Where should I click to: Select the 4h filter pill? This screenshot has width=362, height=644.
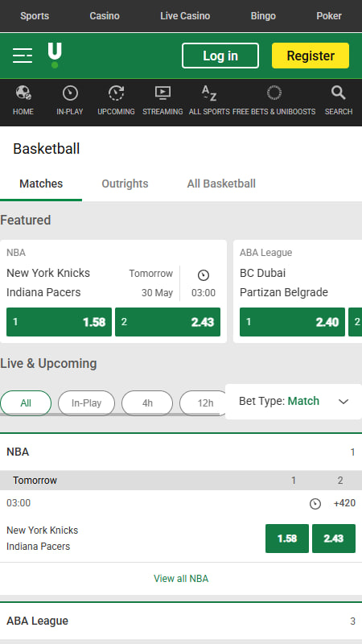[147, 403]
